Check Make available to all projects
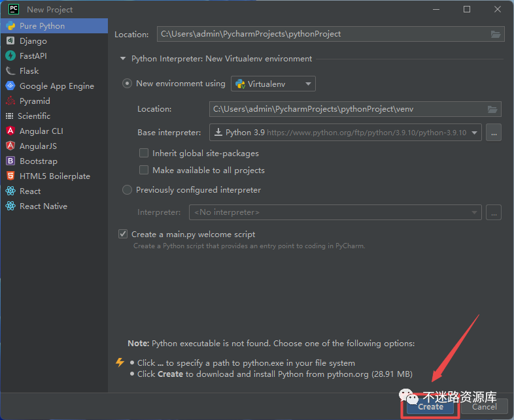Screen dimensions: 514x420 coord(144,170)
